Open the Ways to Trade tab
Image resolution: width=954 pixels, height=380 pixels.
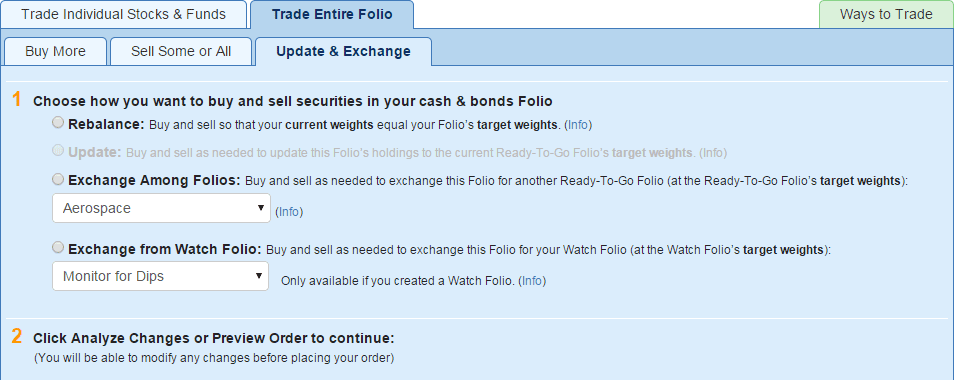(886, 15)
